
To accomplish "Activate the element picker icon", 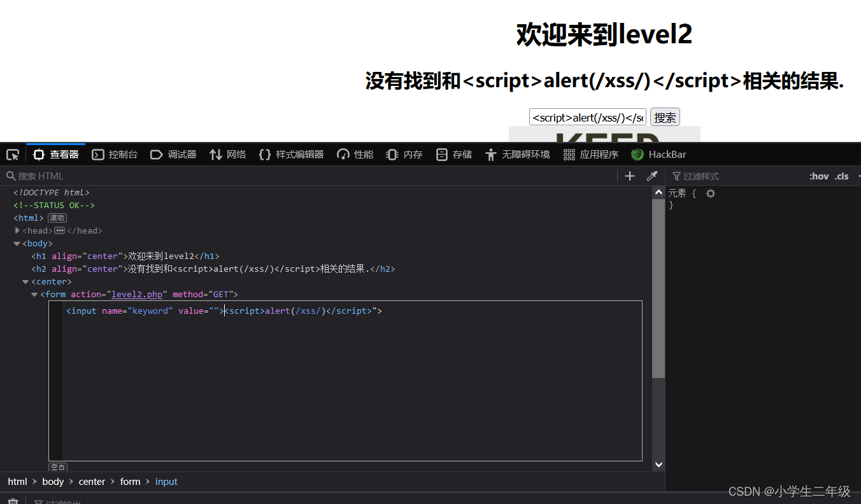I will click(13, 155).
